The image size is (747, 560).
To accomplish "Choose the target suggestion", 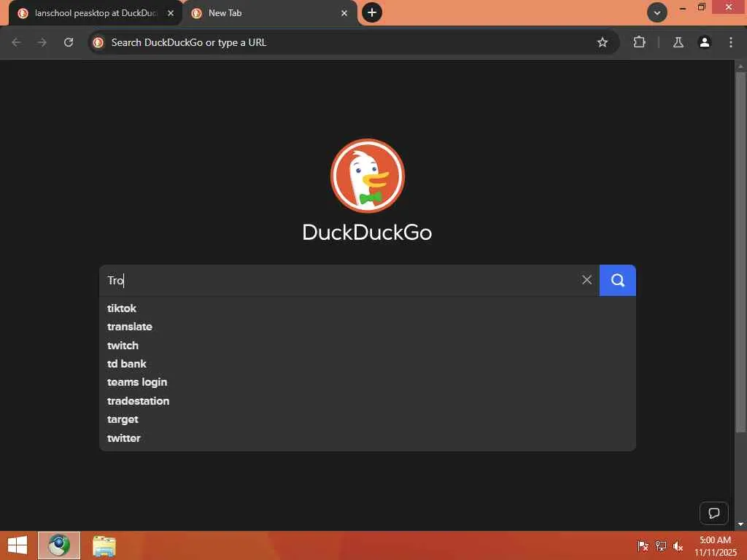I will click(x=368, y=419).
